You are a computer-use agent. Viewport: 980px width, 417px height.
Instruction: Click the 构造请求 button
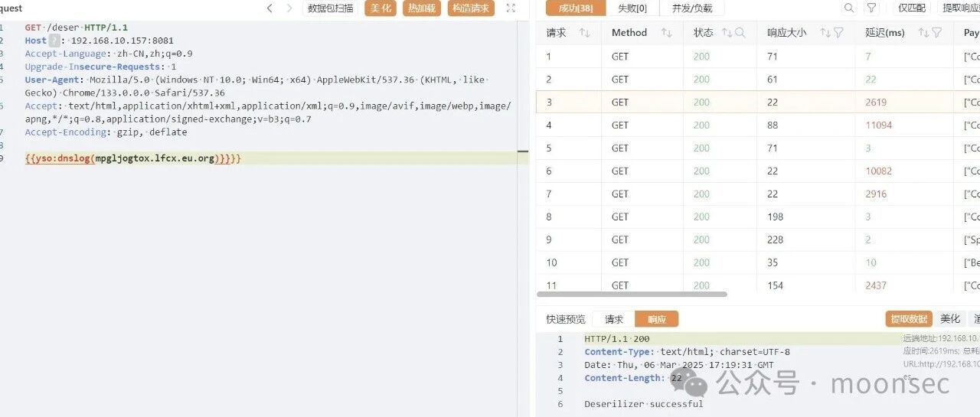471,8
